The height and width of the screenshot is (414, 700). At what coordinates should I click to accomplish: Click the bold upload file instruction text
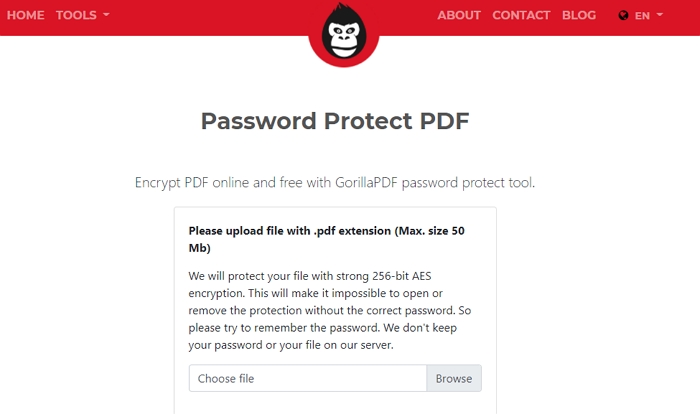[326, 239]
